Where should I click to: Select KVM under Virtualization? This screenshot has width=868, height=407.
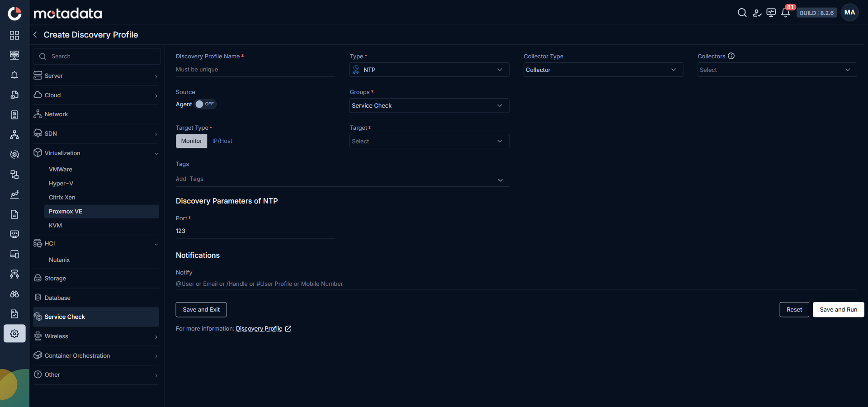[55, 226]
